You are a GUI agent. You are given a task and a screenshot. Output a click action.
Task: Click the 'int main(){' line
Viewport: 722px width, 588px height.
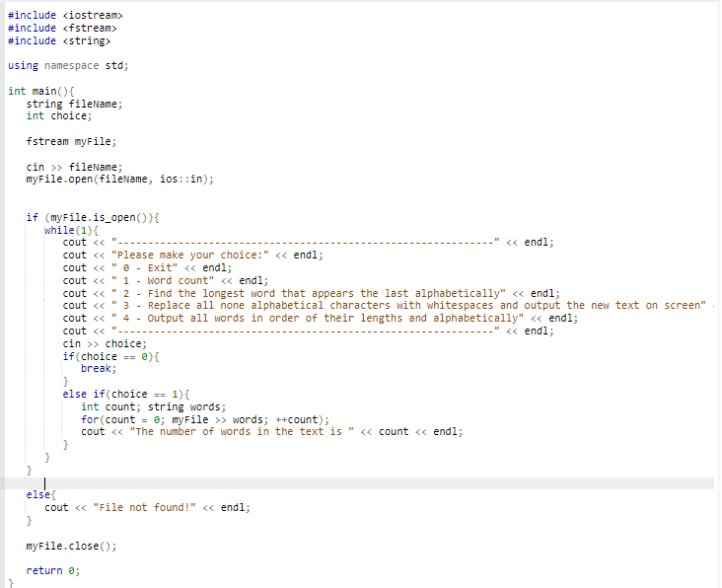41,91
